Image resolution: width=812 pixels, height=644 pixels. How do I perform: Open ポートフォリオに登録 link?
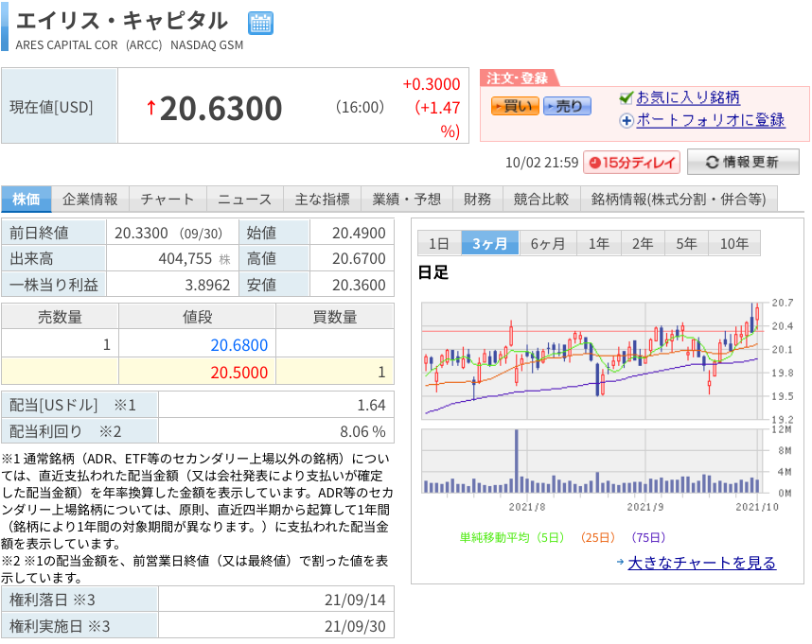pyautogui.click(x=711, y=120)
